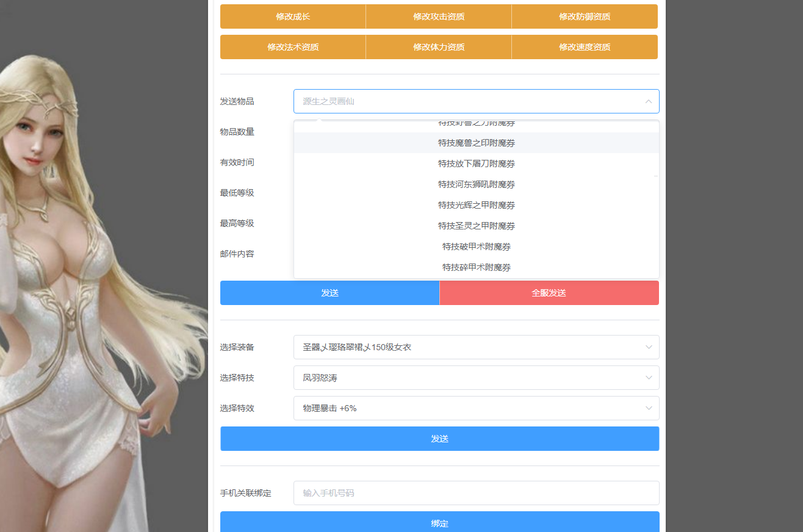The width and height of the screenshot is (803, 532).
Task: Pick 特技光辉之甲附魔券 from dropdown list
Action: pyautogui.click(x=476, y=205)
